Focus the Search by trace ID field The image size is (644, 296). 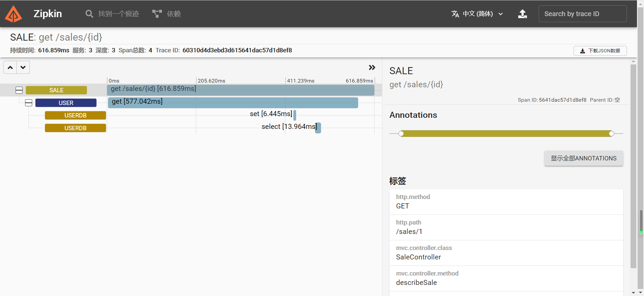click(583, 14)
